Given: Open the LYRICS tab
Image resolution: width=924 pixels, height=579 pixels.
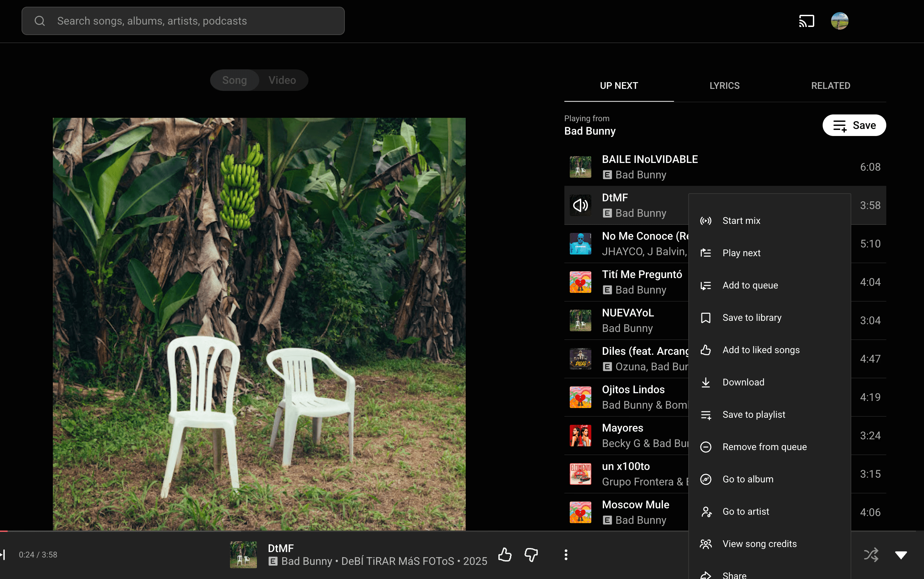Looking at the screenshot, I should coord(724,86).
